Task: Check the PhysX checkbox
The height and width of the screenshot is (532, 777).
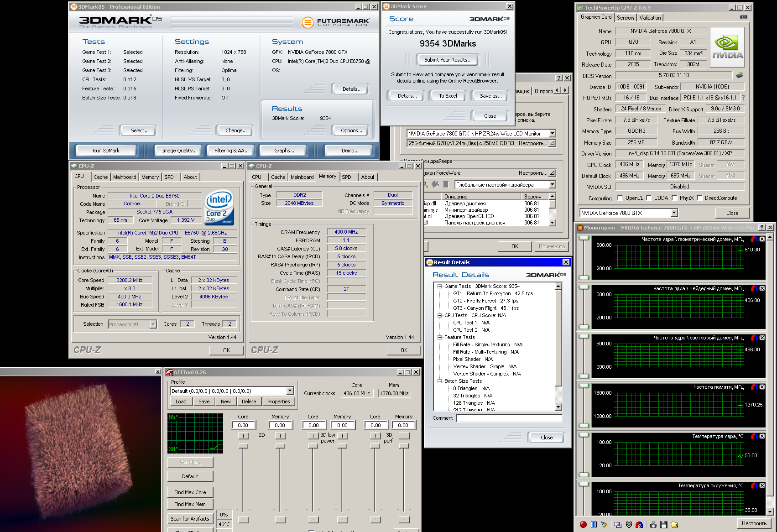Action: pos(674,198)
